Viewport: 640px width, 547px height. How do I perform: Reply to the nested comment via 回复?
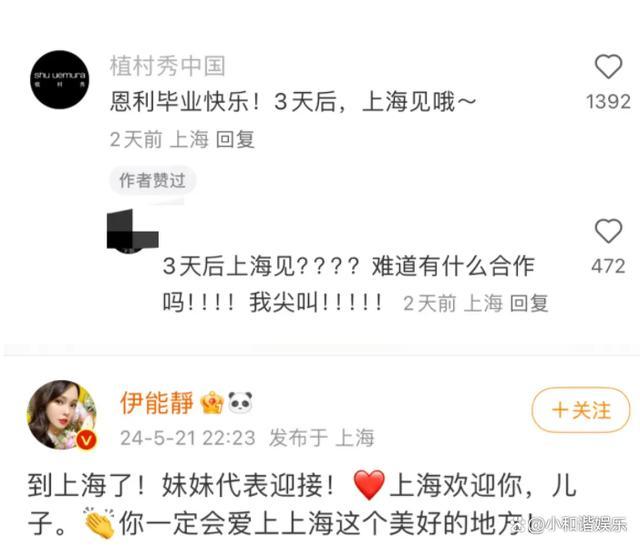(x=529, y=303)
